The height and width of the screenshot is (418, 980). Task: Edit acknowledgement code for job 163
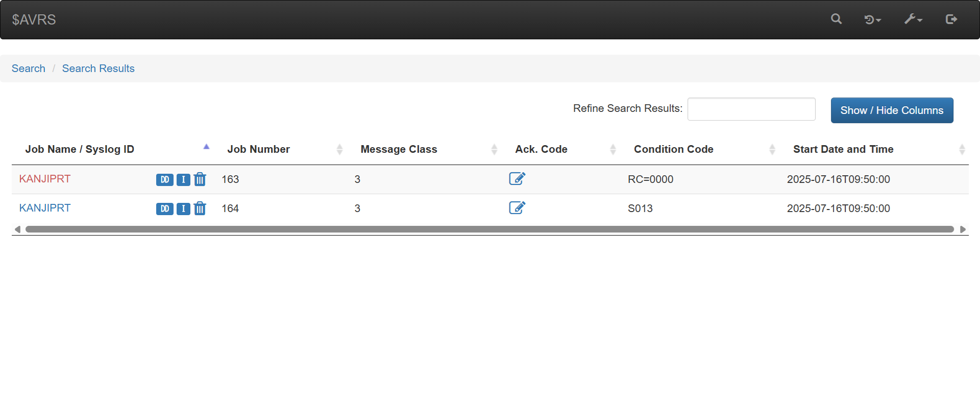click(517, 179)
